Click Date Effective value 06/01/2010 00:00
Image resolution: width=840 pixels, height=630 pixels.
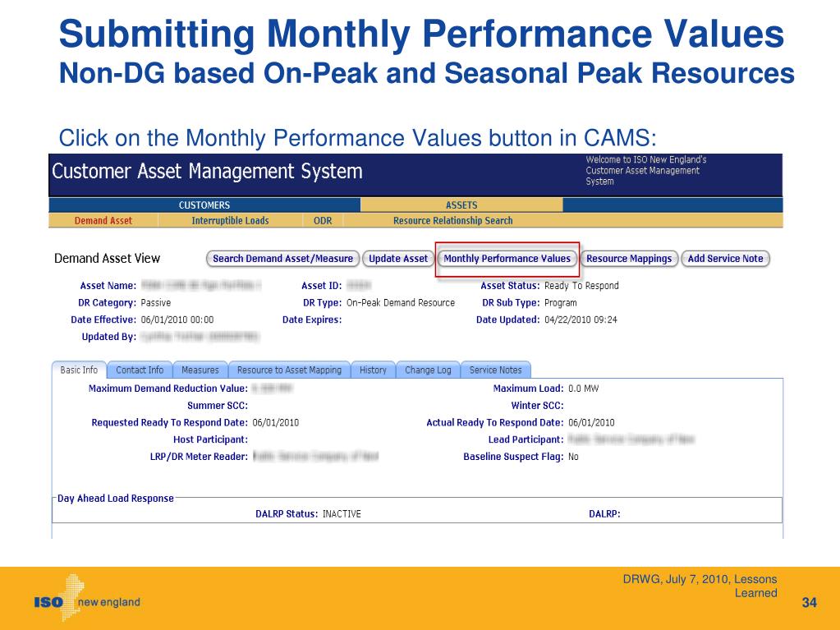[x=177, y=320]
